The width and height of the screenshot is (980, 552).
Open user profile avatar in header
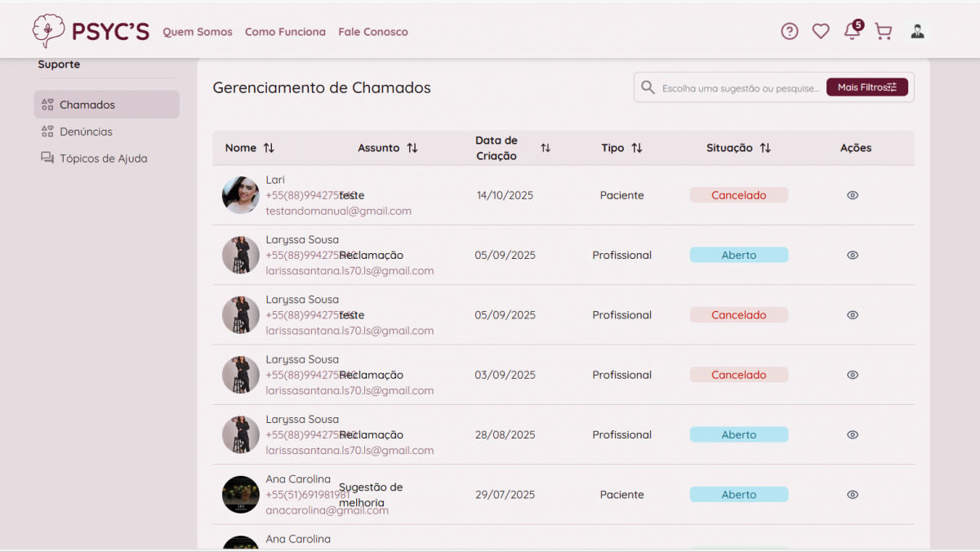point(917,32)
